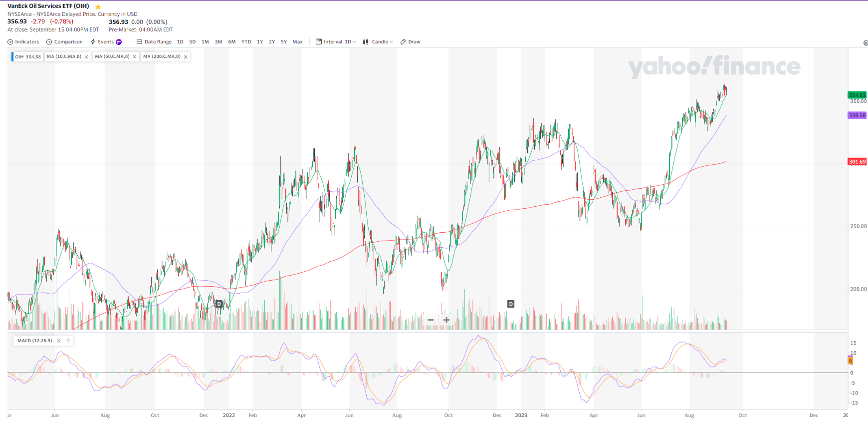The height and width of the screenshot is (426, 868).
Task: Remove the MA (10,C,MA,0) indicator
Action: pyautogui.click(x=86, y=57)
